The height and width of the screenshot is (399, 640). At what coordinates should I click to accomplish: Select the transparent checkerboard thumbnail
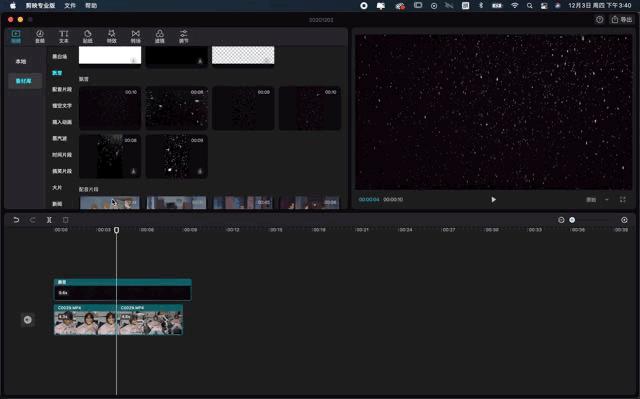(243, 55)
